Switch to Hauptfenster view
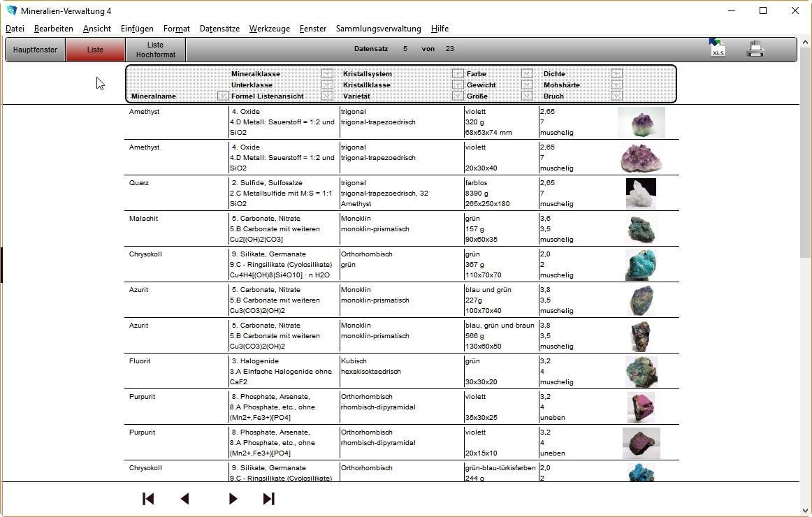The width and height of the screenshot is (812, 517). pyautogui.click(x=36, y=50)
